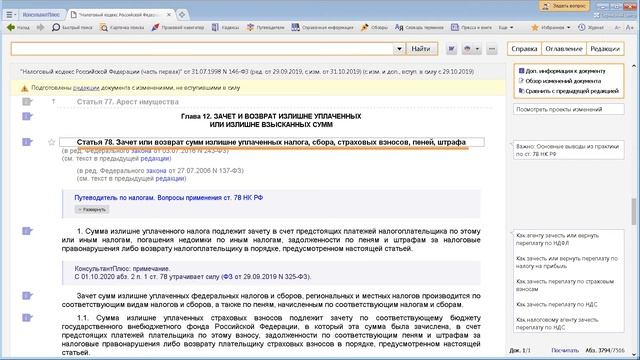
Task: Open a new tab with the plus icon
Action: (182, 14)
